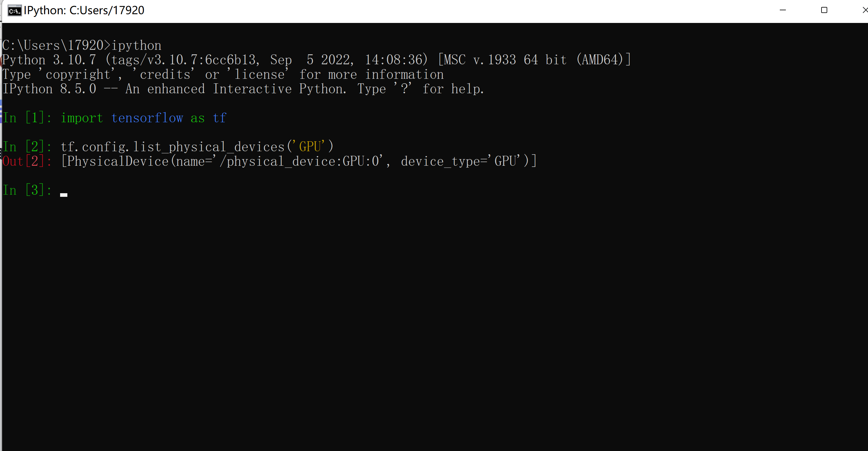Click the list_physical_devices function call

point(209,147)
